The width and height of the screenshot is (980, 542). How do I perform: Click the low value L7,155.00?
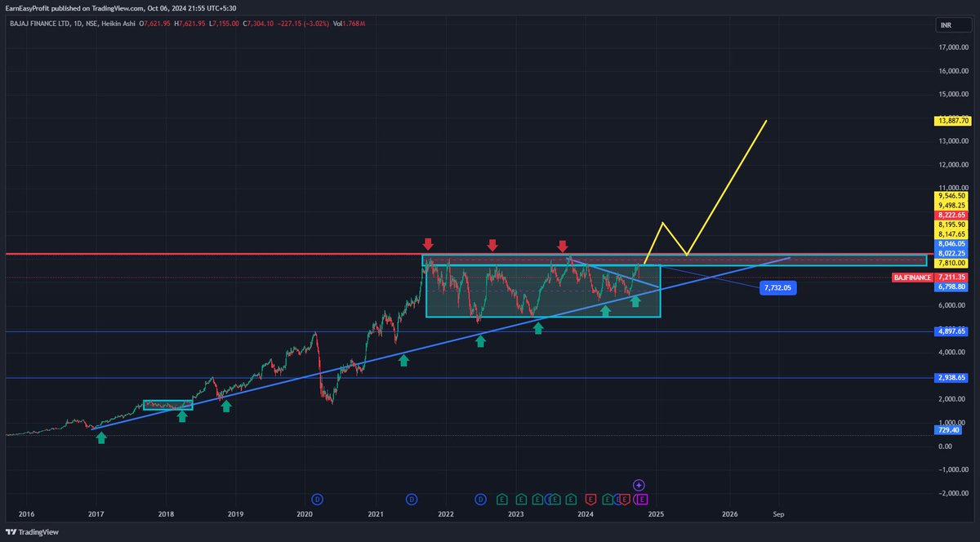(224, 24)
